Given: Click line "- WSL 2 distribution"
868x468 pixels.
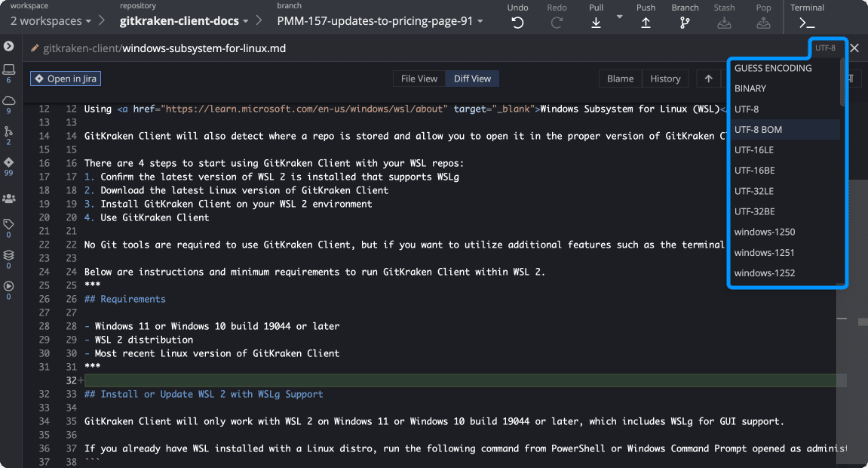Looking at the screenshot, I should [x=139, y=340].
